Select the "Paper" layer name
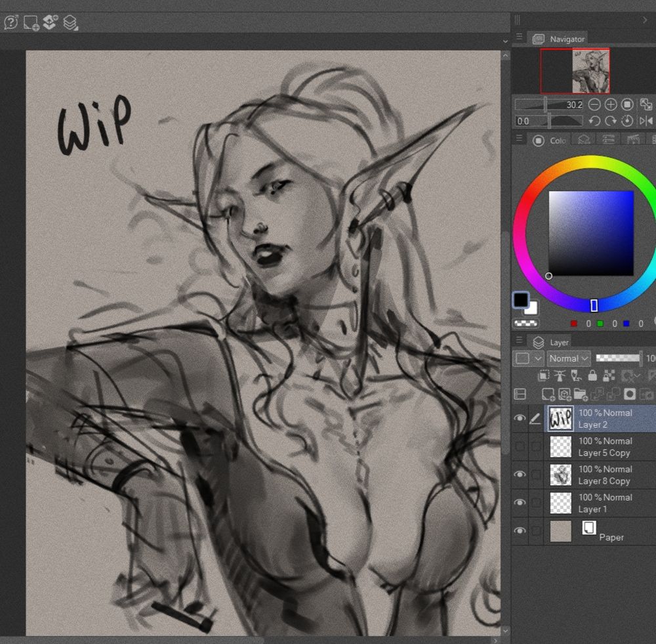The image size is (656, 644). click(x=611, y=537)
